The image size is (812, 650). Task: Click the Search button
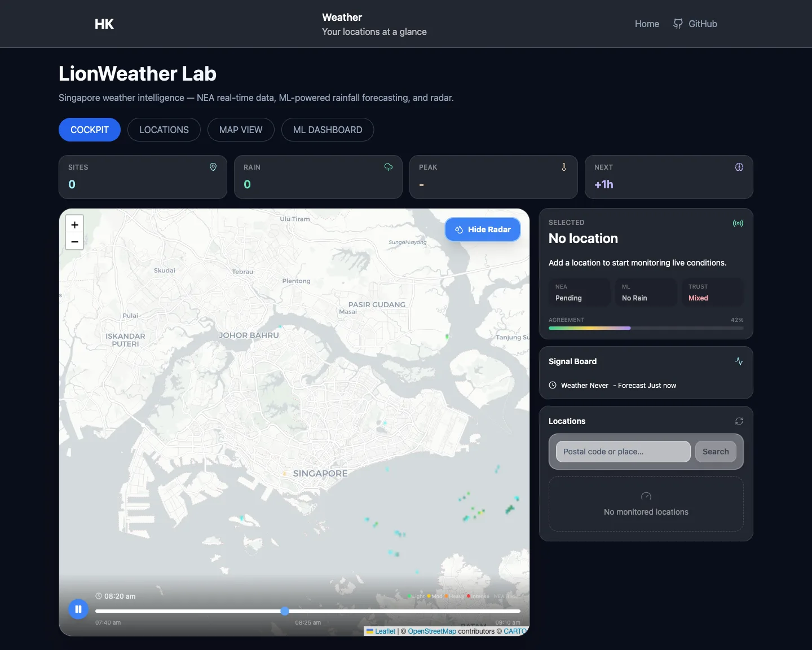click(x=716, y=452)
